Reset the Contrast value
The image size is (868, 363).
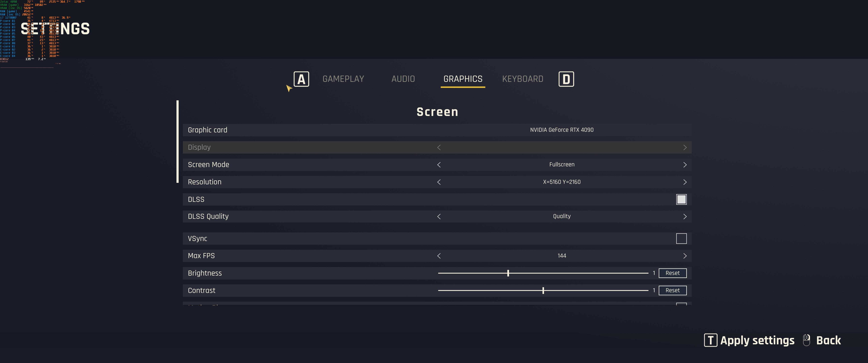pos(672,290)
